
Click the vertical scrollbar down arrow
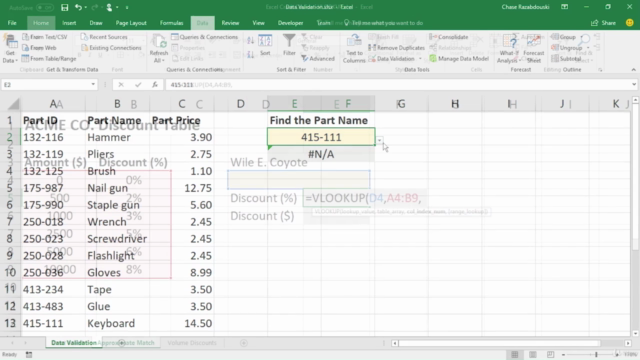[635, 333]
